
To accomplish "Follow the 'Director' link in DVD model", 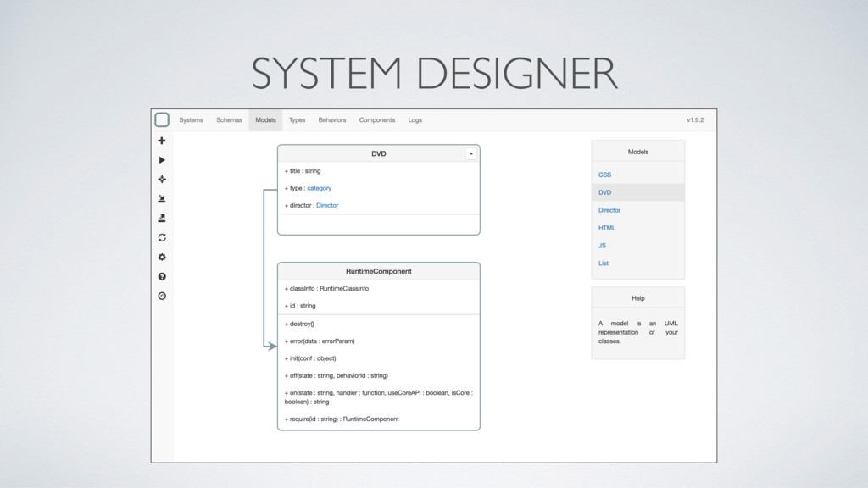I will tap(327, 205).
